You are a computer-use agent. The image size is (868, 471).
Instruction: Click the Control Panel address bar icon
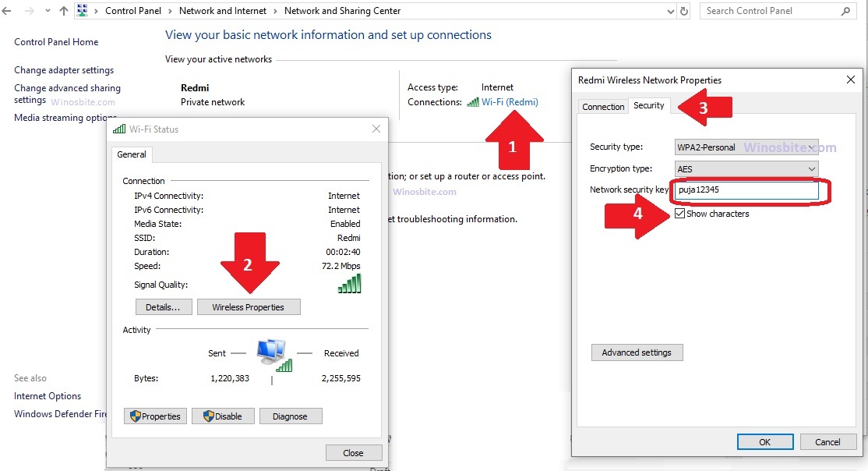tap(83, 11)
